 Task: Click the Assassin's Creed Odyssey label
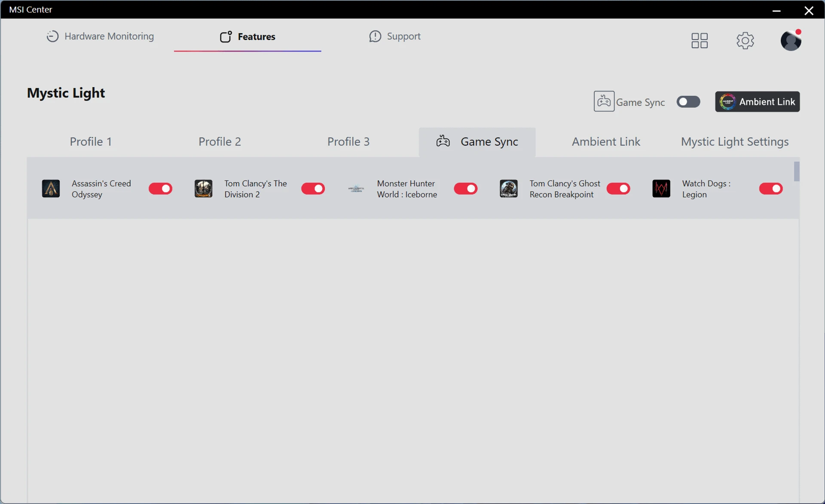(101, 189)
